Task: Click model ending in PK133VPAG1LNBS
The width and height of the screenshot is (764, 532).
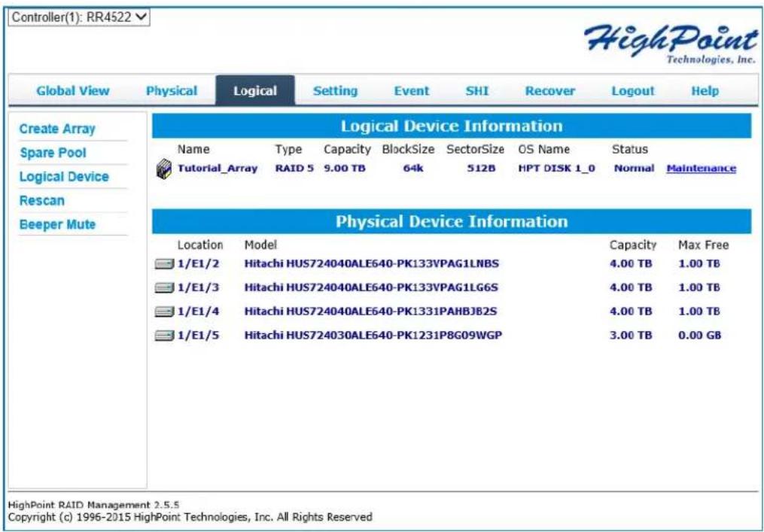Action: (372, 264)
